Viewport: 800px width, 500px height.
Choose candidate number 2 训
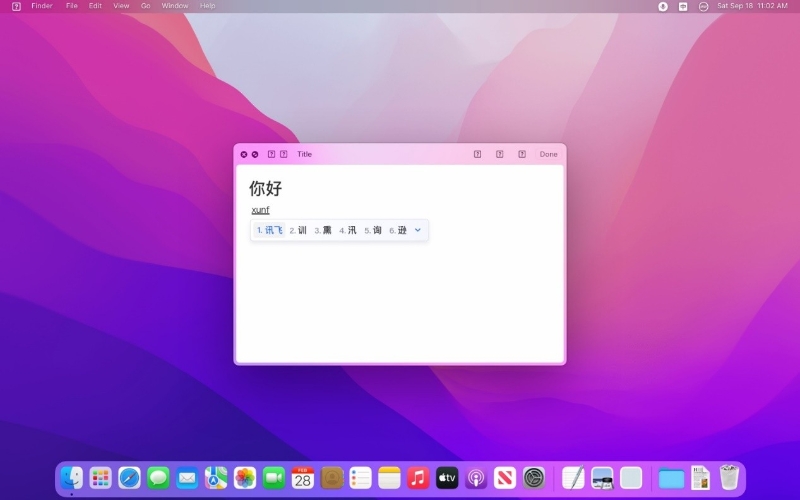298,230
